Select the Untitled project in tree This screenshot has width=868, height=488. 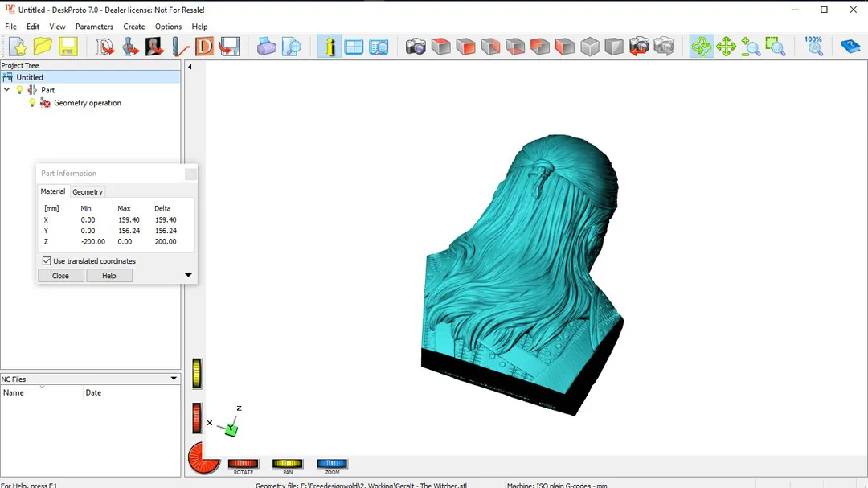pyautogui.click(x=30, y=77)
